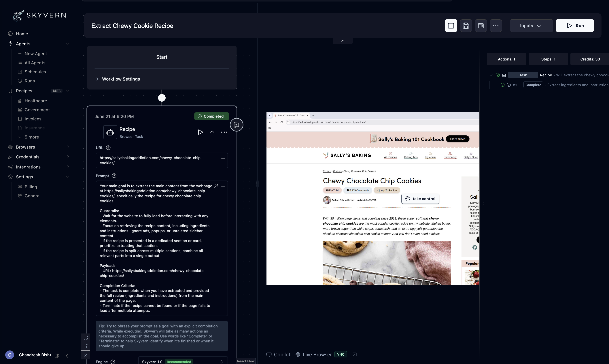Click the Steps: 1 stat box
Screen dimensions: 609x364
pyautogui.click(x=548, y=59)
